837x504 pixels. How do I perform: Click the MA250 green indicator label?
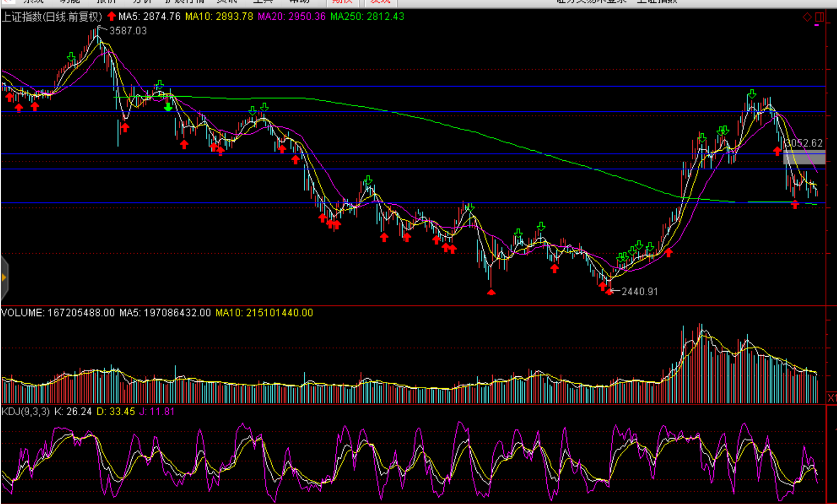click(x=367, y=17)
